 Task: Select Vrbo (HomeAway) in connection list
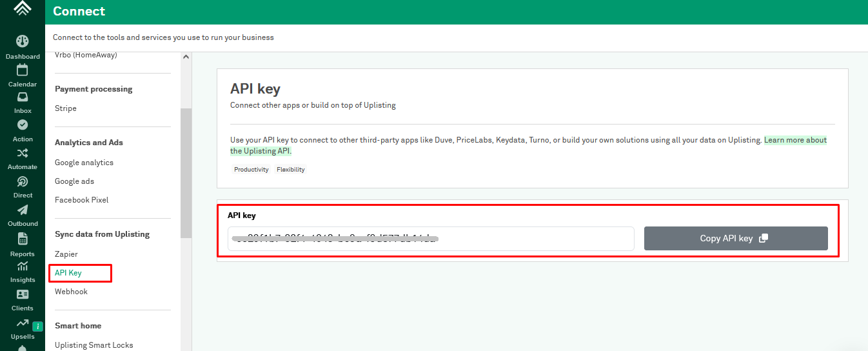click(x=86, y=55)
